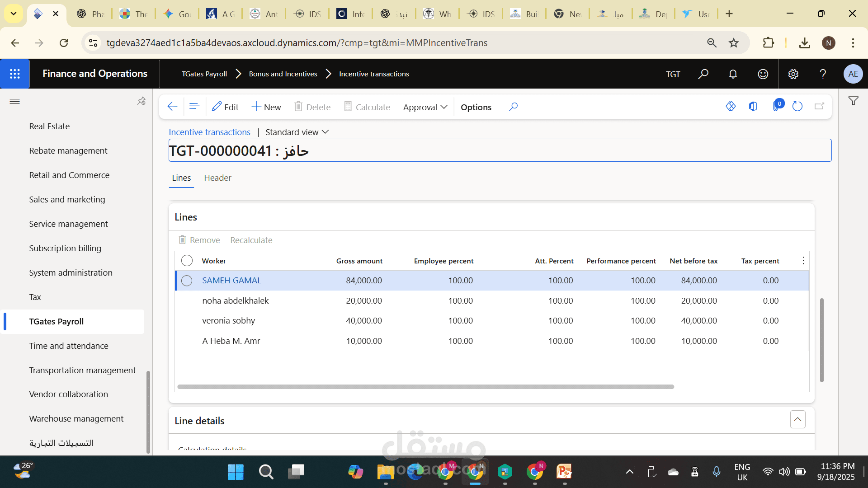Click the feedback smiley icon
868x488 pixels.
click(x=763, y=74)
